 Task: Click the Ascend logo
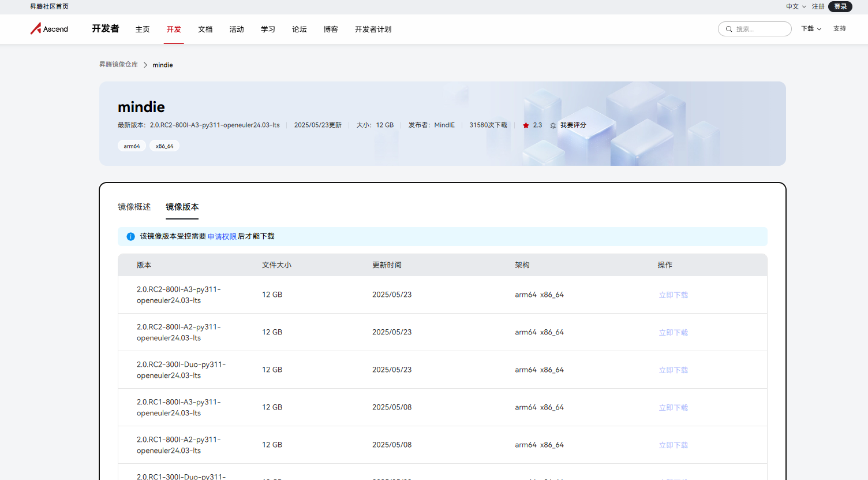tap(49, 29)
